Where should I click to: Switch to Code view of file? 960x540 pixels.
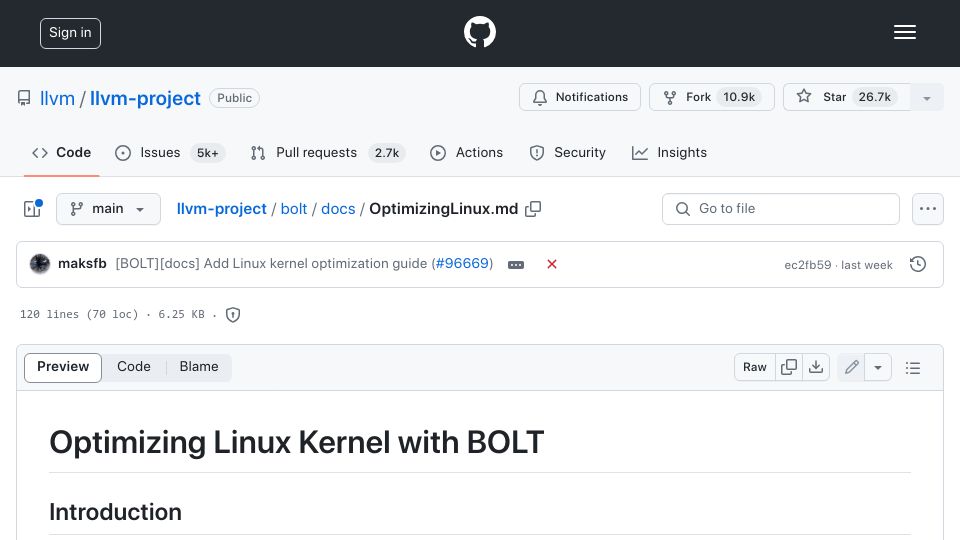133,367
